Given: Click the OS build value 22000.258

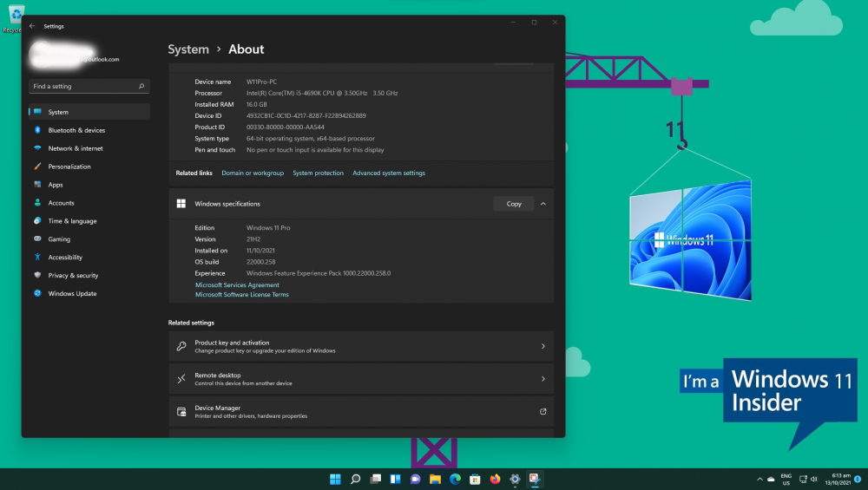Looking at the screenshot, I should (x=260, y=262).
